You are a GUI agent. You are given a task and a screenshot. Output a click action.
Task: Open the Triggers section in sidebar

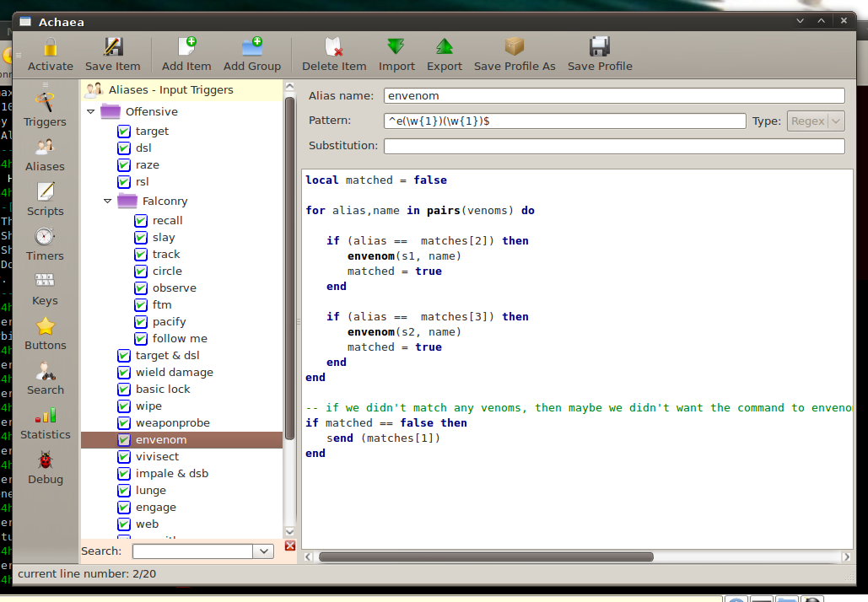click(45, 110)
